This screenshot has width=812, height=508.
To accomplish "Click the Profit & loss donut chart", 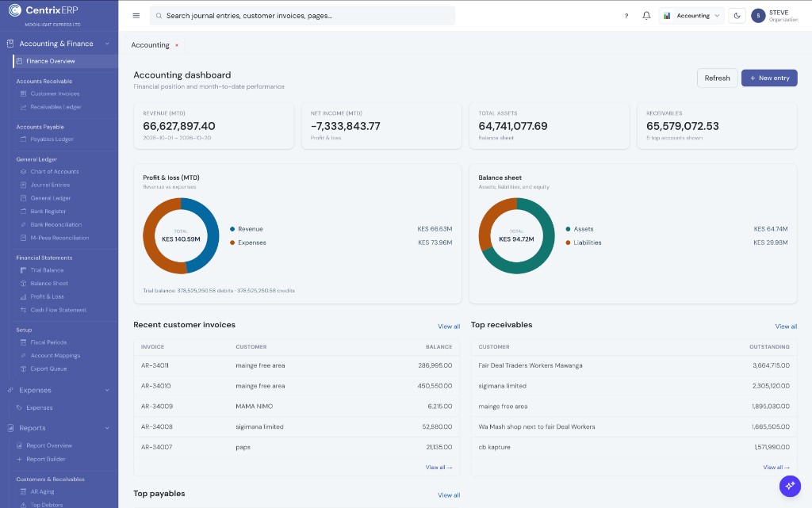I will coord(181,236).
